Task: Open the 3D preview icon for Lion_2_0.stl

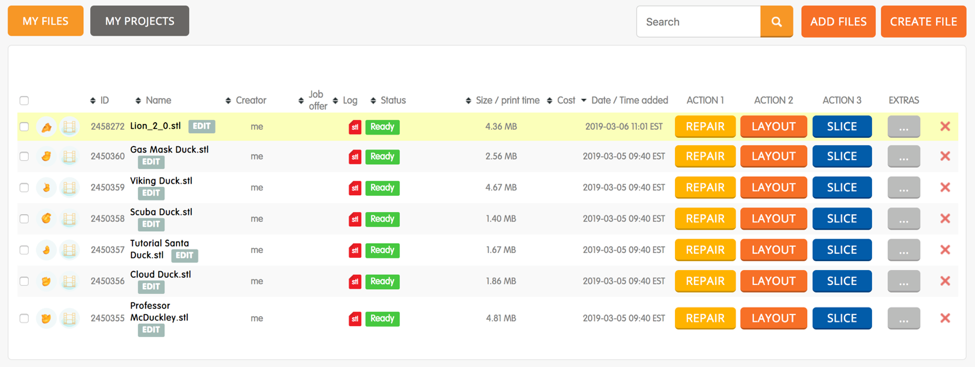Action: [46, 127]
